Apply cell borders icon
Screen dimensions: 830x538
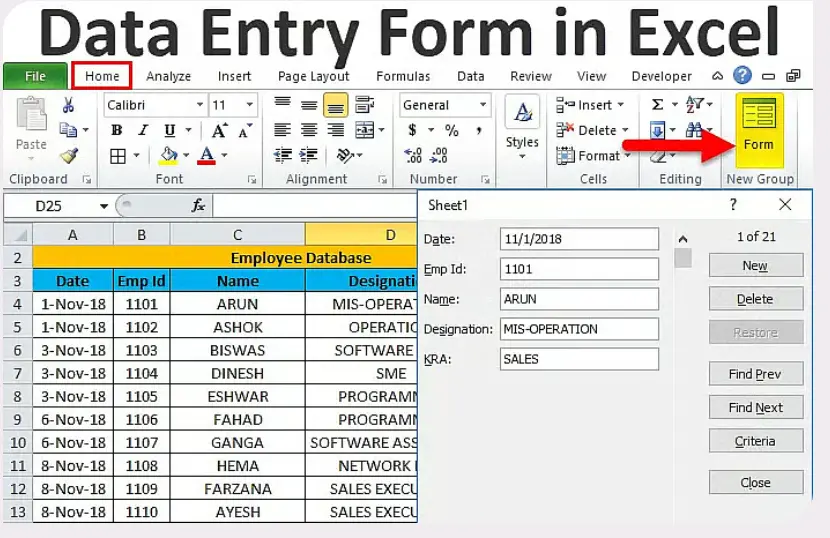(118, 156)
